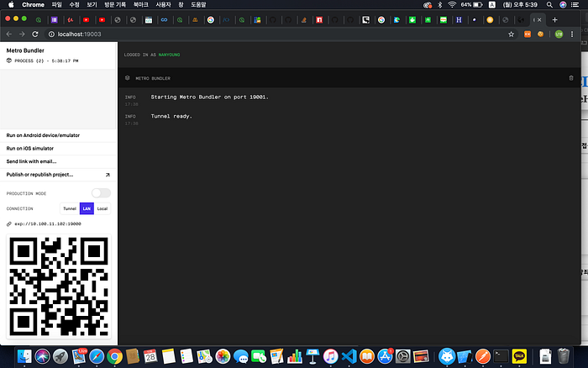Open the 방문 기록 menu
The width and height of the screenshot is (588, 368).
pyautogui.click(x=115, y=4)
